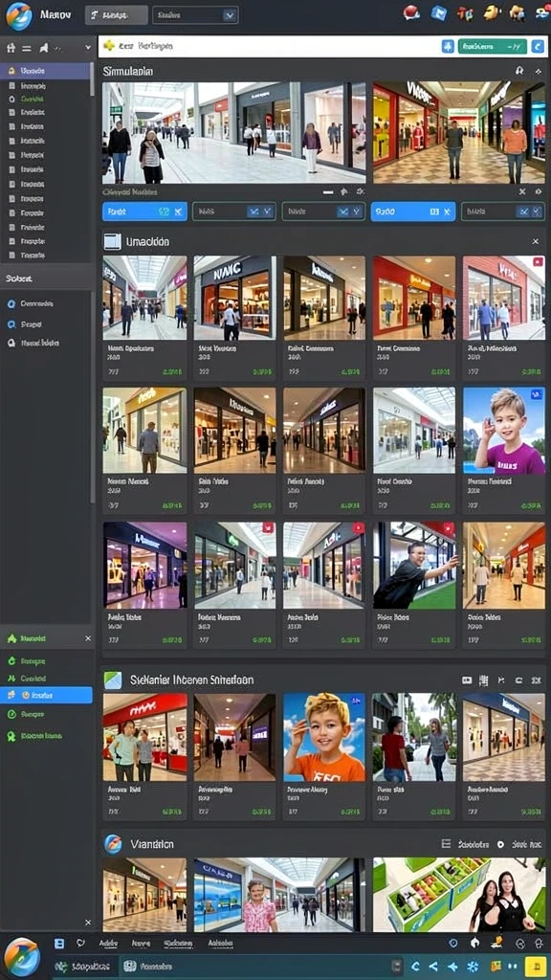
Task: Toggle the first blue highlighted filter chip
Action: tap(144, 212)
